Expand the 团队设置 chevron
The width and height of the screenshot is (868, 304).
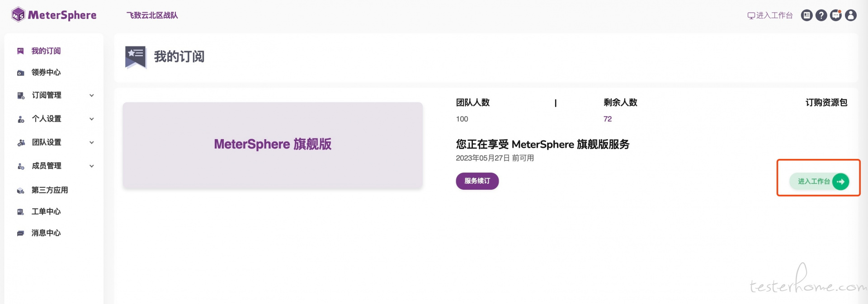point(92,142)
